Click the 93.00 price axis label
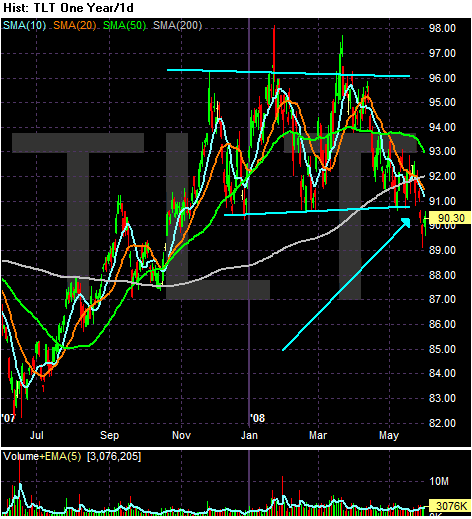The image size is (472, 519). click(x=442, y=151)
